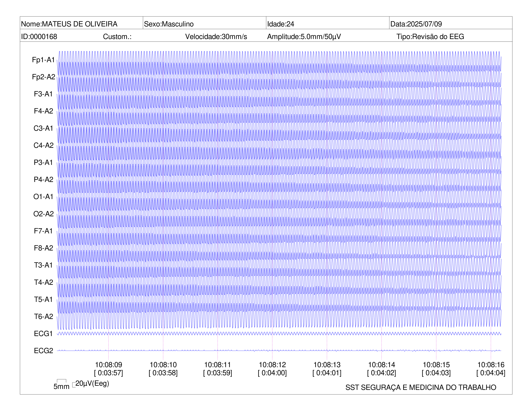
Task: Select the P3-A1 channel label
Action: (x=43, y=162)
